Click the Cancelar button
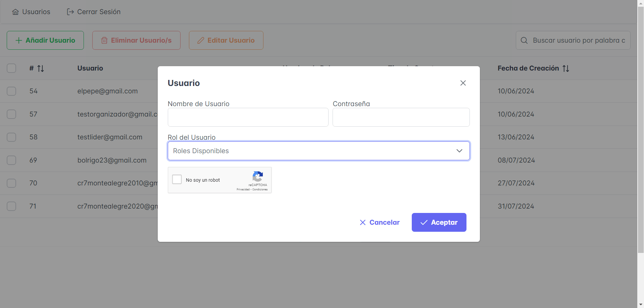This screenshot has width=644, height=308. (380, 222)
